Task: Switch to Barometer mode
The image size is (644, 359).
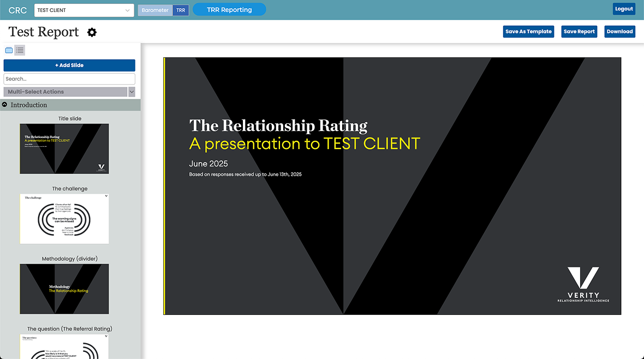Action: 155,10
